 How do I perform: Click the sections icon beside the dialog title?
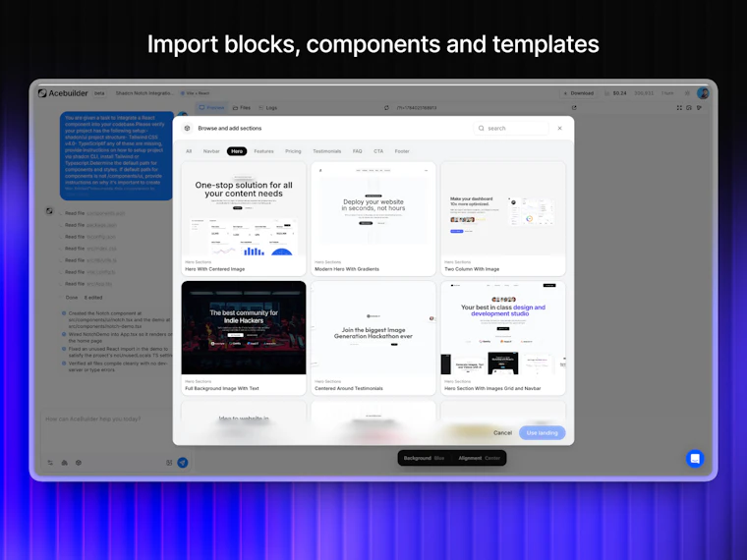click(187, 128)
